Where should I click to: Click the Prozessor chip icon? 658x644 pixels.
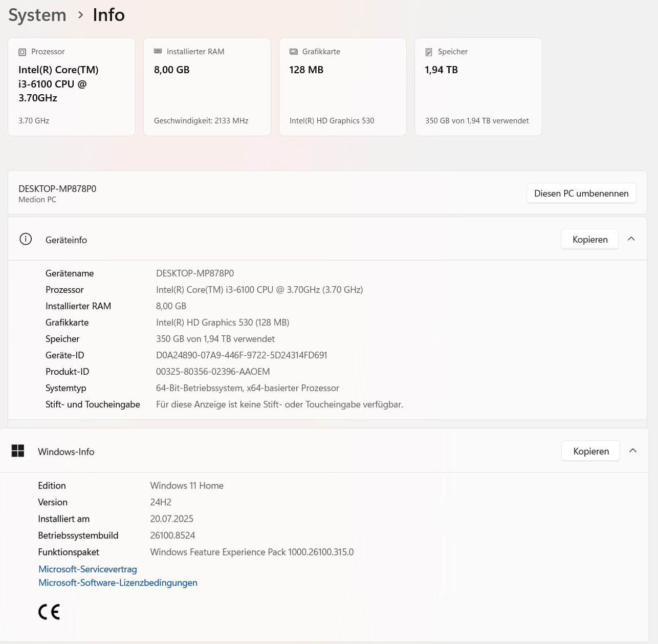[x=22, y=52]
